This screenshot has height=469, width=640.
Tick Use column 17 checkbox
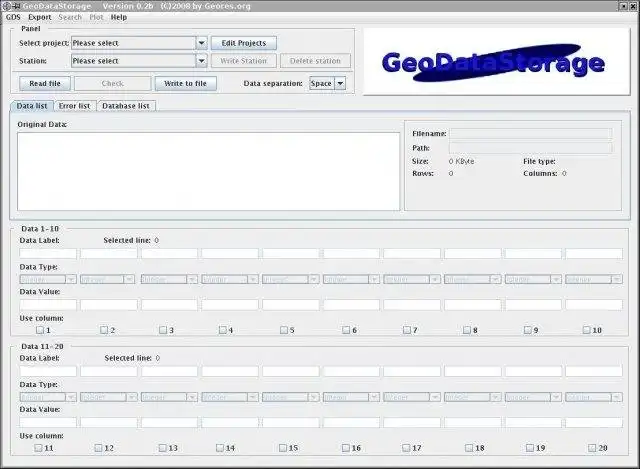[406, 448]
